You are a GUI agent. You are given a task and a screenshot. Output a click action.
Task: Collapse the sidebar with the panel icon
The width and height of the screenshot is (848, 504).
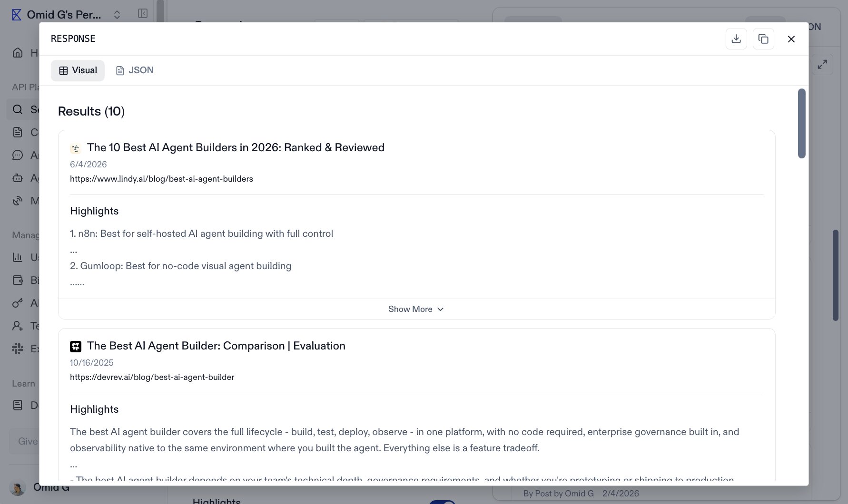pyautogui.click(x=143, y=13)
